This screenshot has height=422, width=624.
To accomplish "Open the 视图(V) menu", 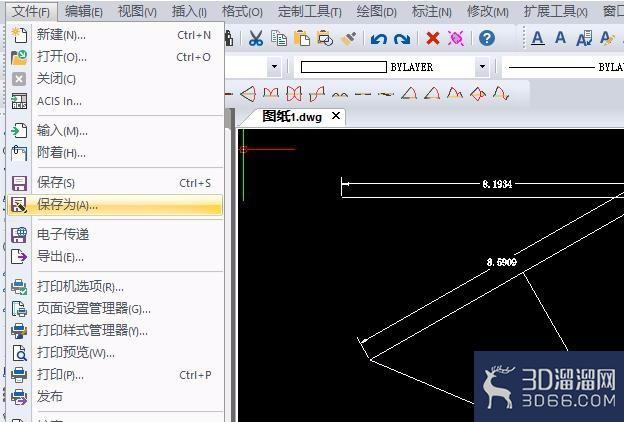I will 137,11.
